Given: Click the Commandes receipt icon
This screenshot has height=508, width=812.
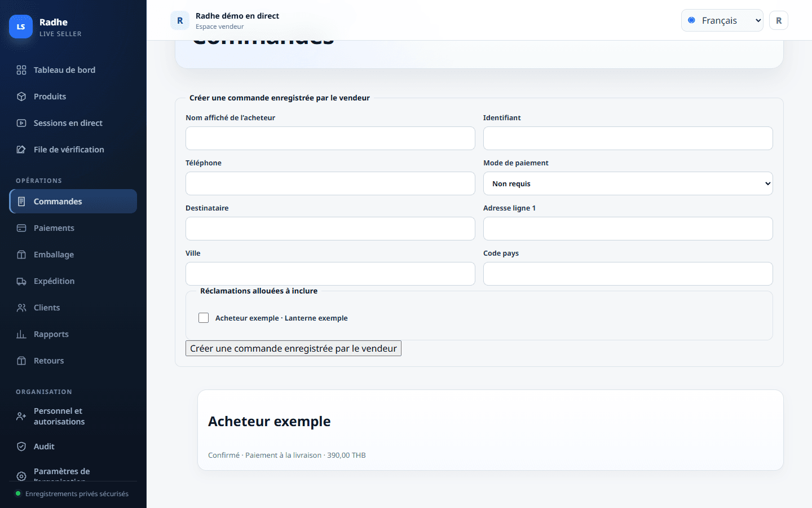Looking at the screenshot, I should [21, 202].
